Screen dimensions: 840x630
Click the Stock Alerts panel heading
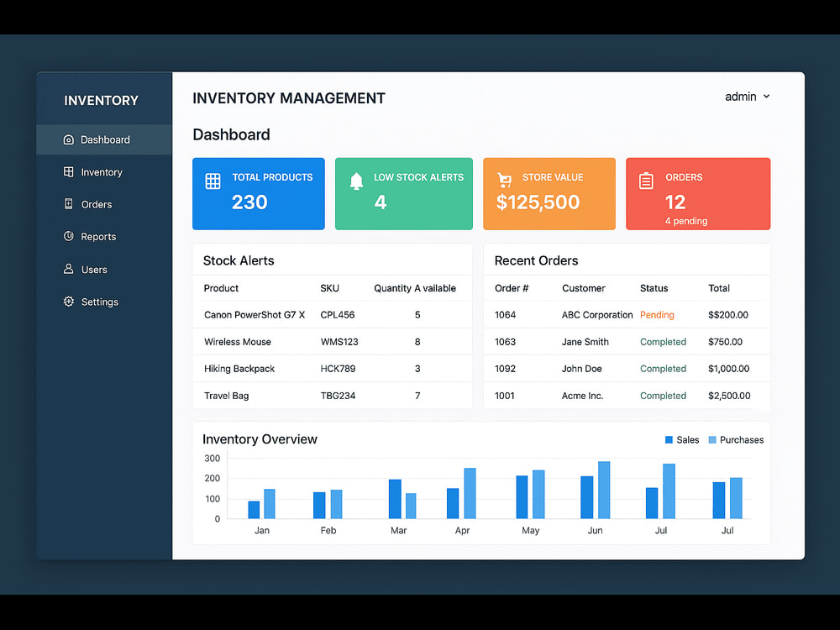(239, 260)
